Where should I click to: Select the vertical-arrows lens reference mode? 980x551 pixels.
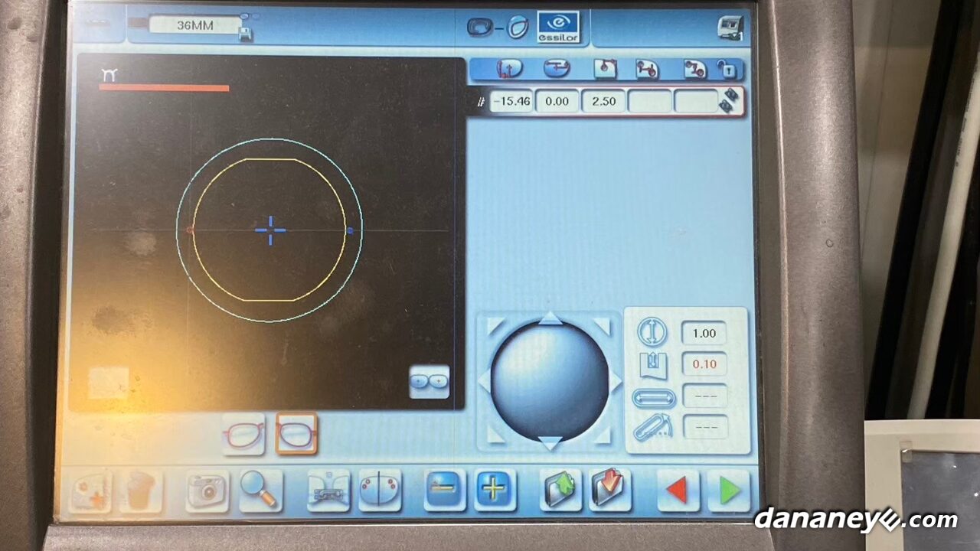[508, 70]
